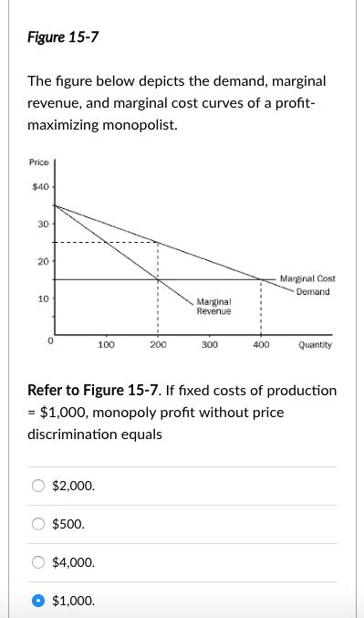Click the $500. answer label text

pos(68,524)
